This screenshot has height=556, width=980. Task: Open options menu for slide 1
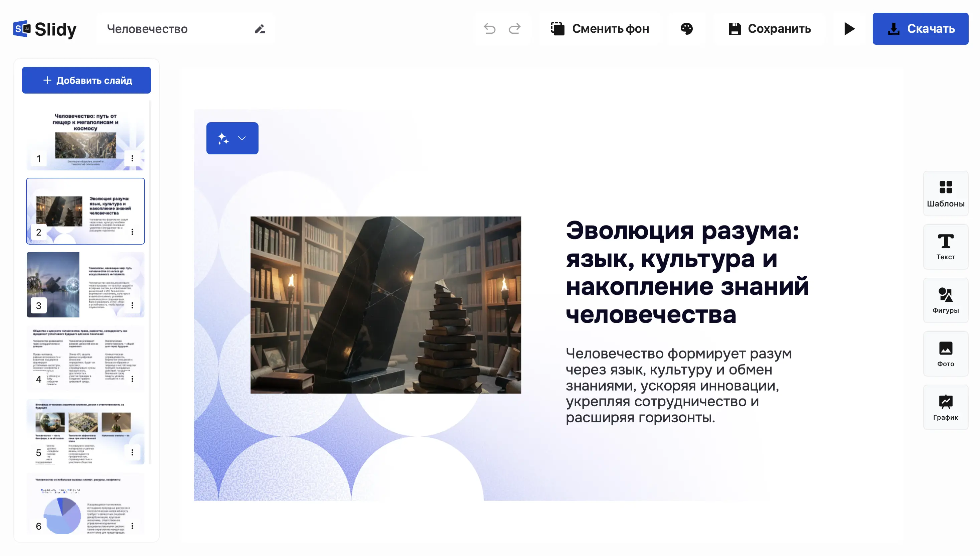(x=132, y=158)
